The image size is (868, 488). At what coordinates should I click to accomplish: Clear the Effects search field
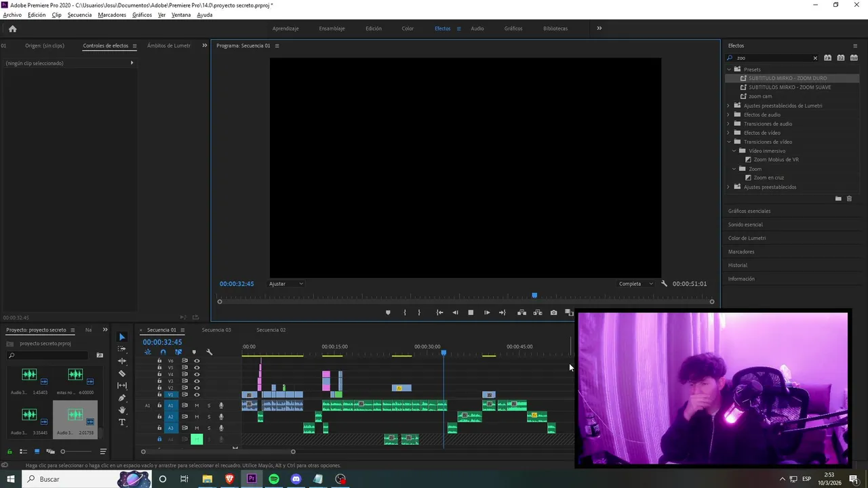(815, 58)
